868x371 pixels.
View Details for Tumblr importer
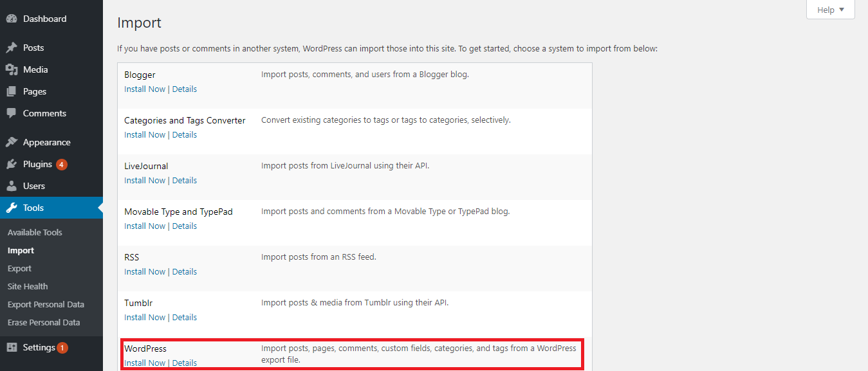(185, 317)
